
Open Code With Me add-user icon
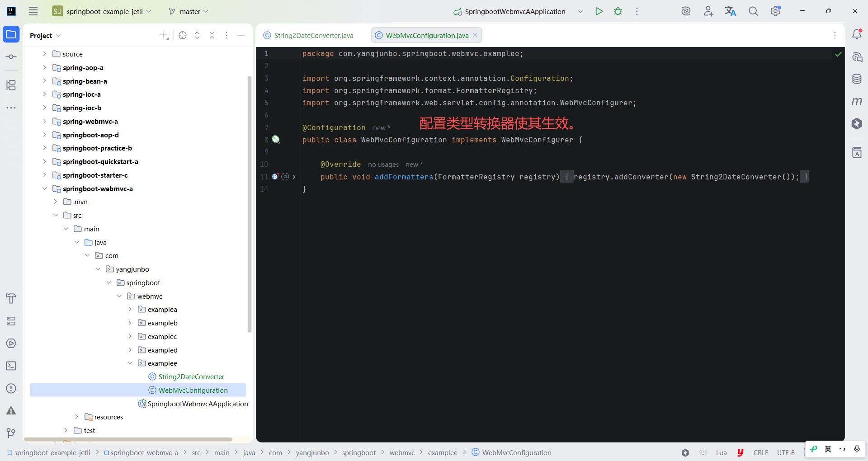coord(708,11)
